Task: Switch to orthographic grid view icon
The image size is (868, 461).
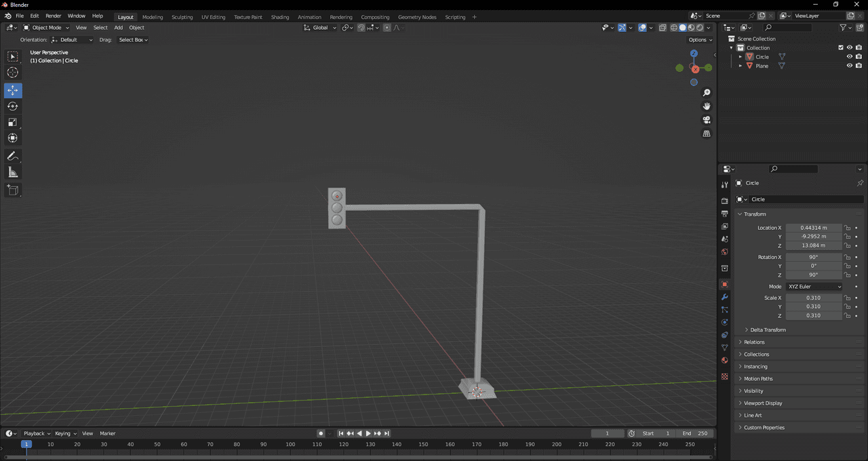Action: click(707, 134)
